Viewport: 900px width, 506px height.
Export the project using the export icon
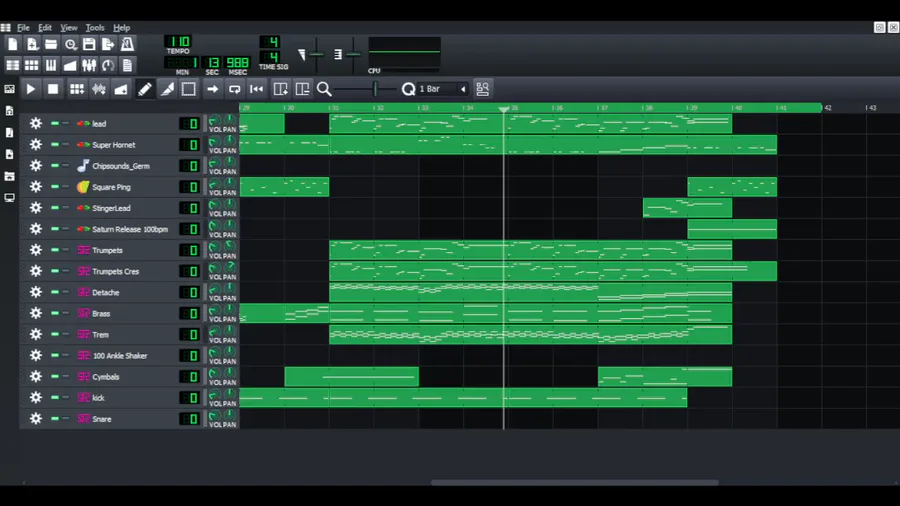pos(108,44)
